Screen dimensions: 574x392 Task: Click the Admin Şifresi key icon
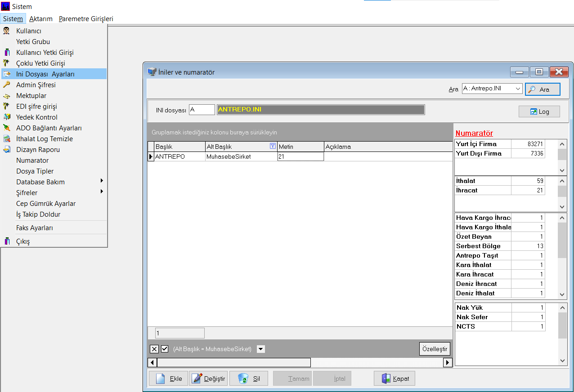(7, 85)
